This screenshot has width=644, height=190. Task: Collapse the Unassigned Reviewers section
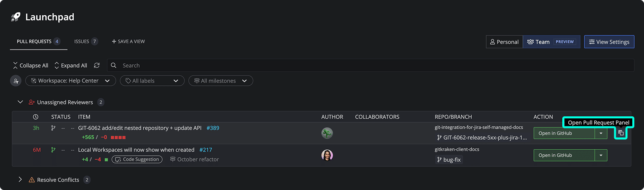(x=20, y=102)
